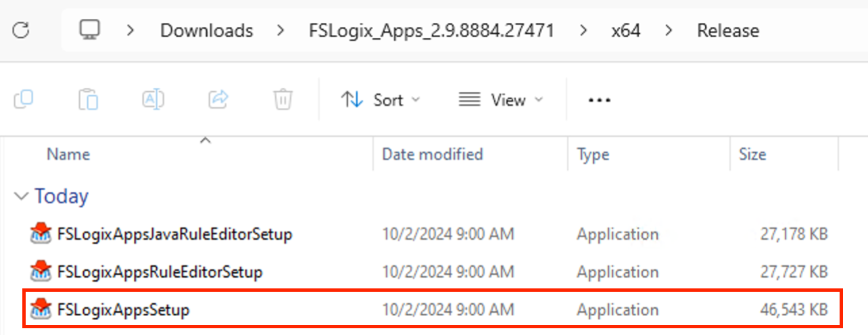Collapse the Today group

coord(22,197)
